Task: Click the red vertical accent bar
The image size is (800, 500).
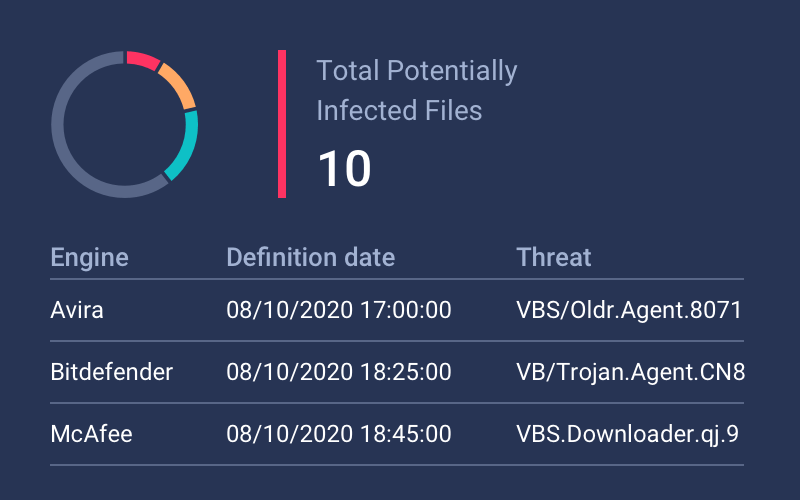Action: pos(282,124)
